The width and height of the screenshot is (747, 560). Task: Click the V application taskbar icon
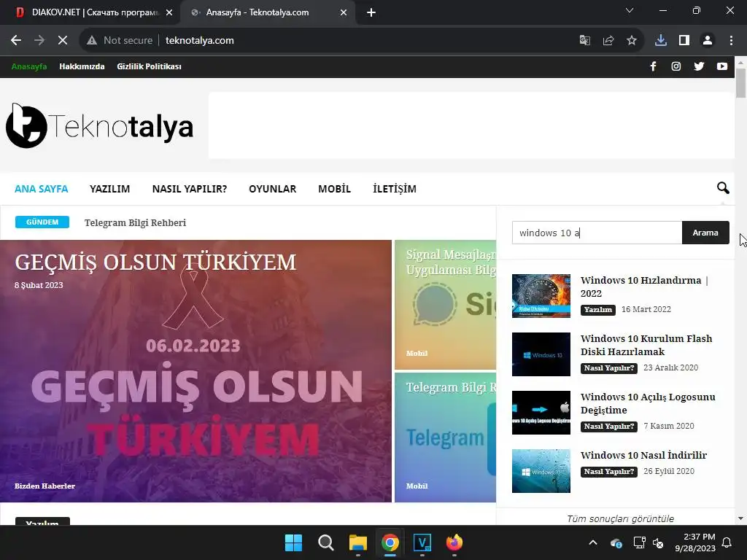coord(422,542)
